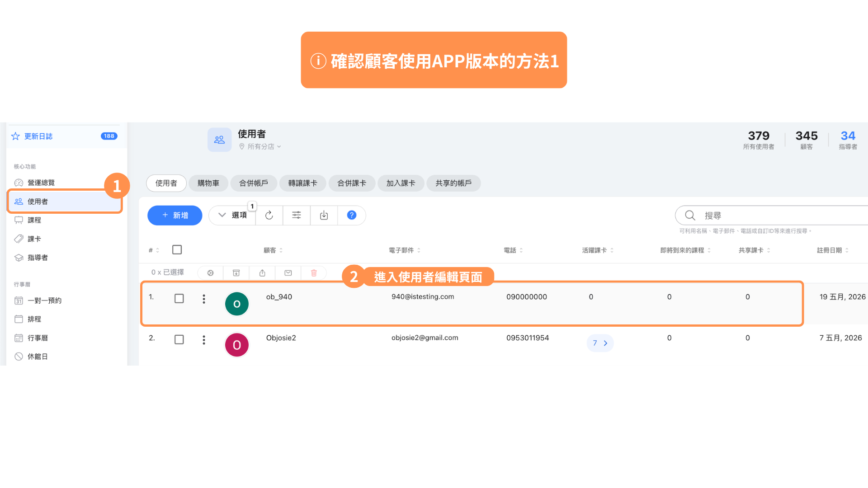Click the 34 指導者 counter
The height and width of the screenshot is (488, 868).
(x=848, y=140)
